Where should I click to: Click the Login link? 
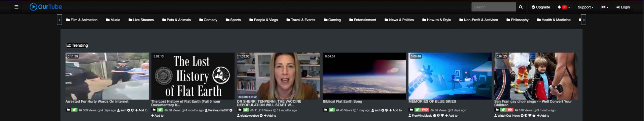point(623,7)
